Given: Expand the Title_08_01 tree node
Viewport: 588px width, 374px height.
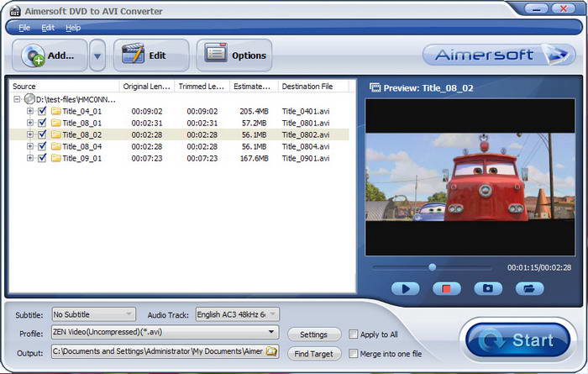Looking at the screenshot, I should [x=30, y=123].
